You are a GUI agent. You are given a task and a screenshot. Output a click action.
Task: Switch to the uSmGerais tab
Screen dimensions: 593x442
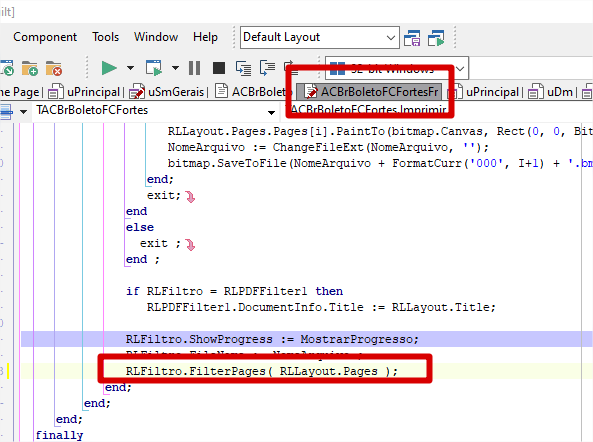click(x=167, y=92)
